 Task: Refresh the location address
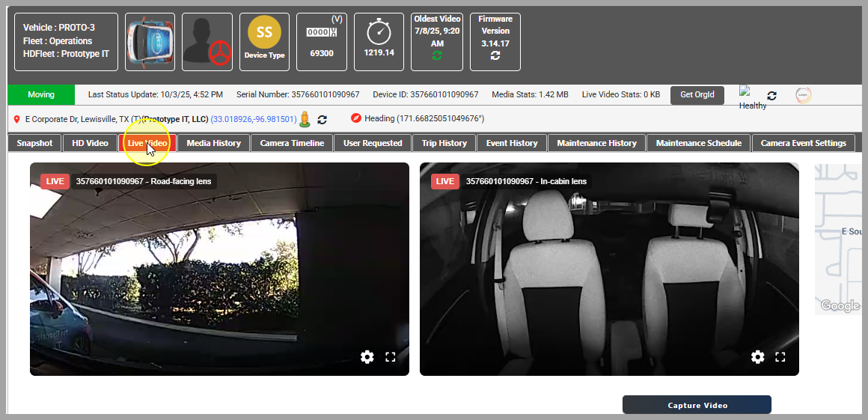click(x=323, y=119)
